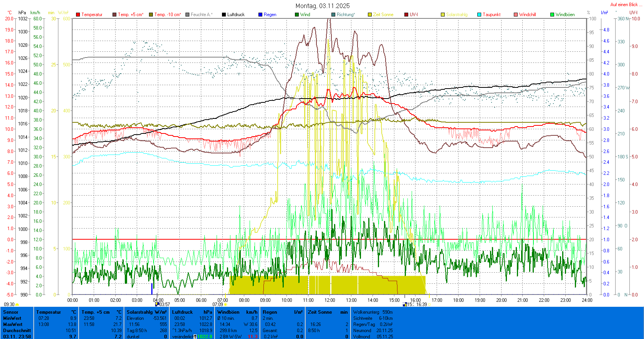644x339 pixels.
Task: Click the sun icon beside 09:30
Action: [x=17, y=305]
